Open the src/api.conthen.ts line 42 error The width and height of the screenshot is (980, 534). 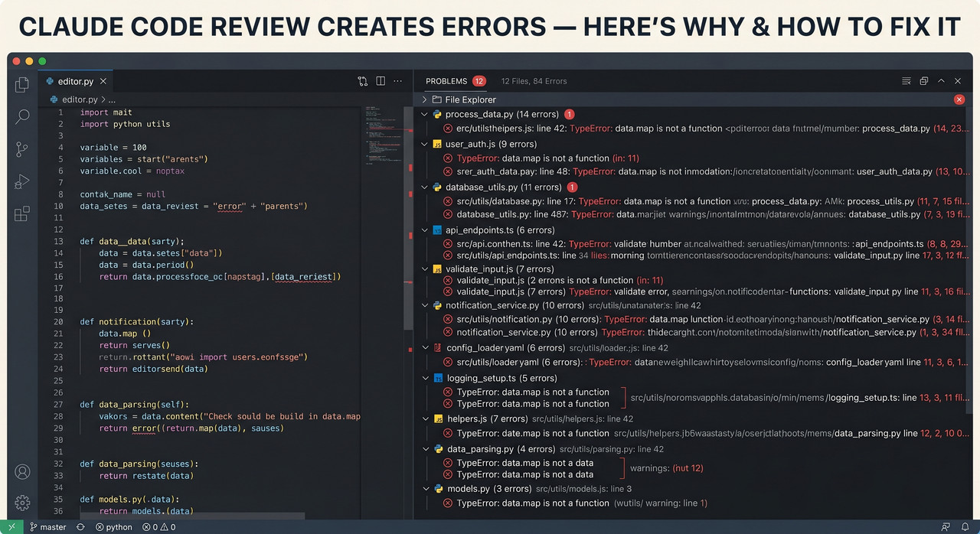tap(705, 243)
